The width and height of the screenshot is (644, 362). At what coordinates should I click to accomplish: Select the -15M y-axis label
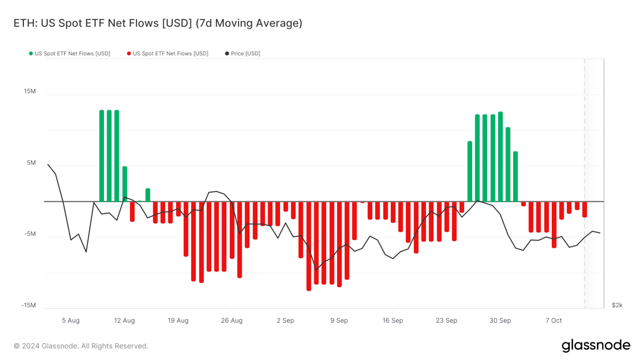pyautogui.click(x=29, y=305)
